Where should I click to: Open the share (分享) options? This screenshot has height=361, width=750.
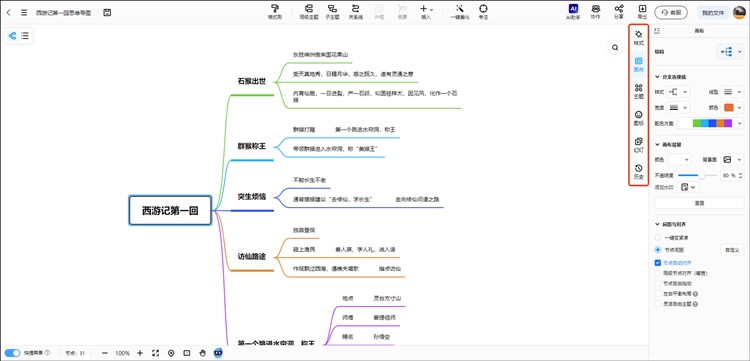point(618,12)
